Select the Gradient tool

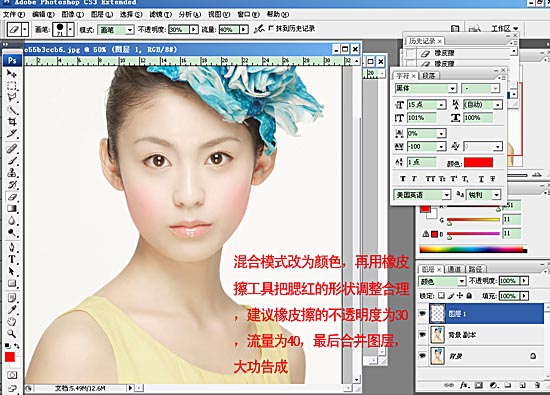click(x=12, y=209)
